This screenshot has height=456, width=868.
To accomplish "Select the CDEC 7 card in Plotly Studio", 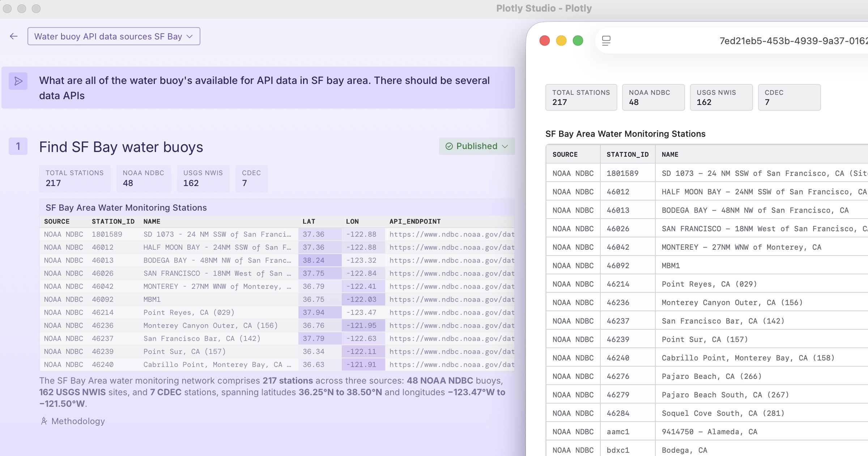I will (251, 178).
